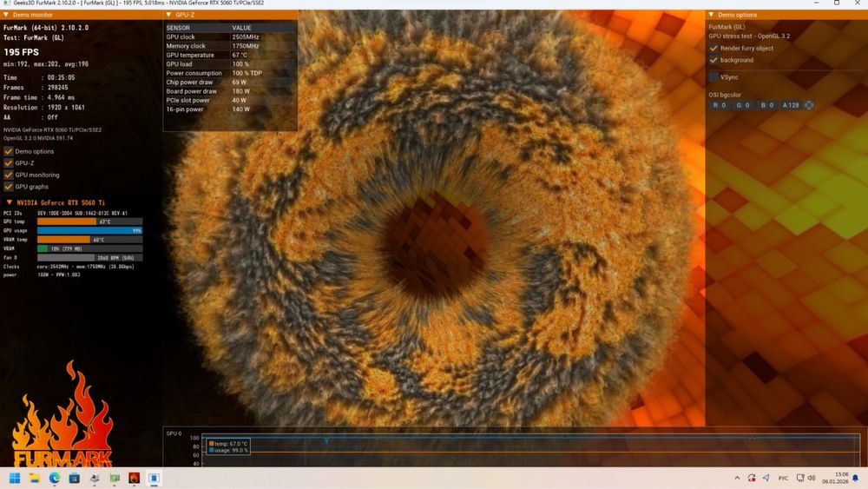Click the G: 0 color value field
This screenshot has height=489, width=868.
coord(743,105)
